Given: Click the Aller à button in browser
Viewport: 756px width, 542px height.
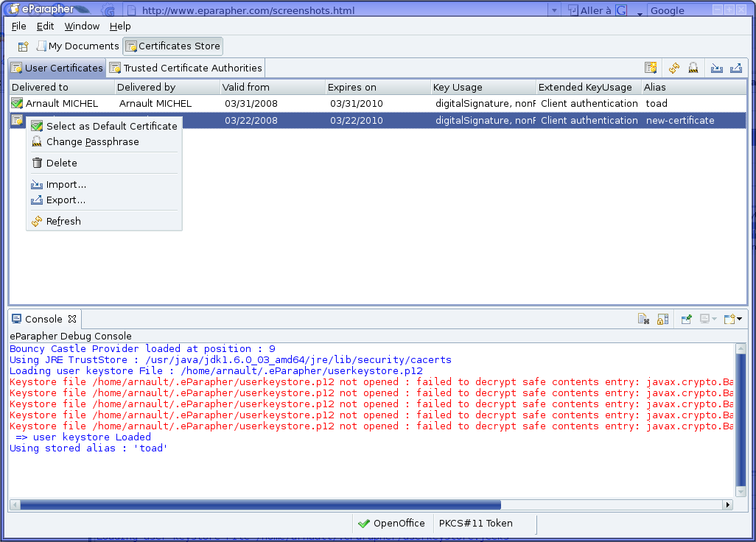Looking at the screenshot, I should click(x=589, y=10).
